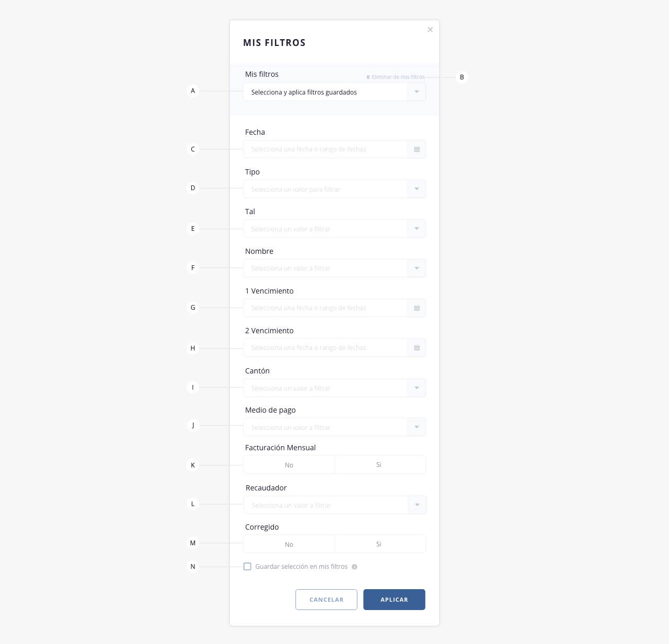Open the Medio de pago dropdown
Screen dimensions: 669x644
[x=334, y=427]
